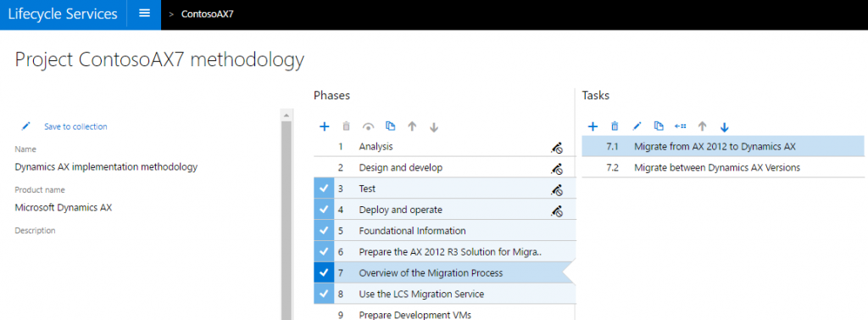Uncheck the Test phase checkbox

coord(324,188)
